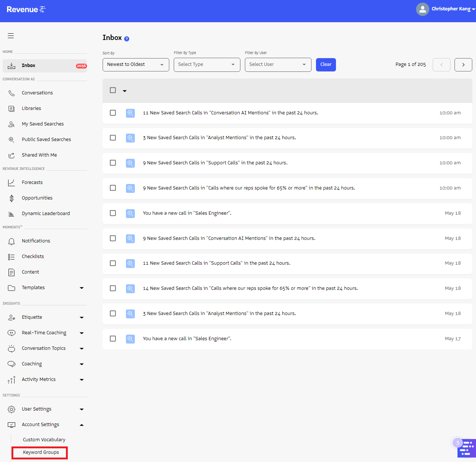Open the Sort By dropdown
Viewport: 476px width, 462px height.
point(136,64)
